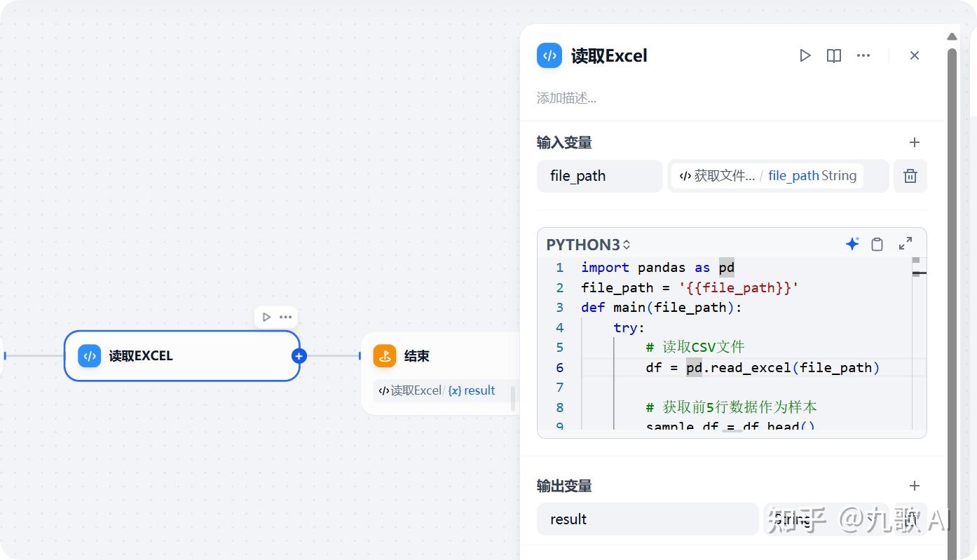Click the 添加描述 description field
The image size is (977, 560).
tap(566, 98)
